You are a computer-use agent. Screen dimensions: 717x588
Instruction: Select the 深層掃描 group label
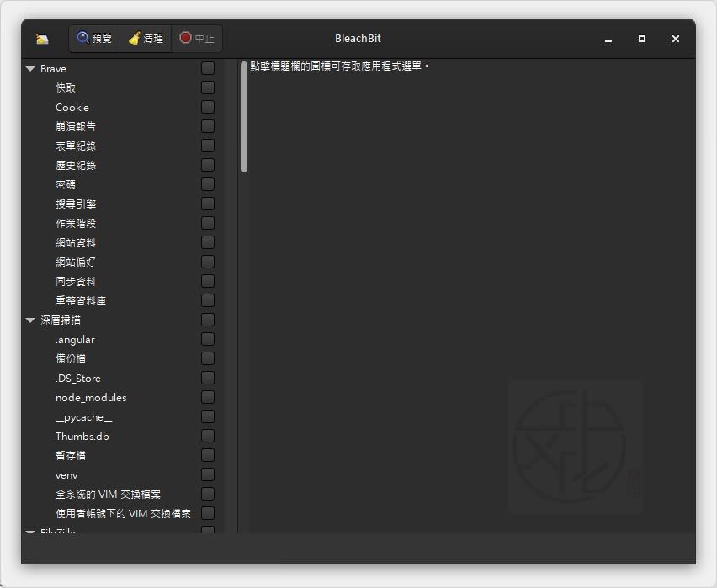point(61,320)
